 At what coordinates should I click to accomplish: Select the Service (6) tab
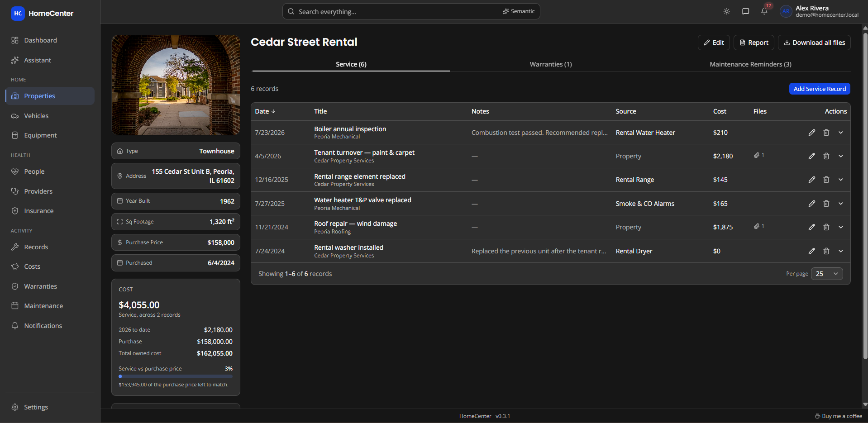point(351,64)
